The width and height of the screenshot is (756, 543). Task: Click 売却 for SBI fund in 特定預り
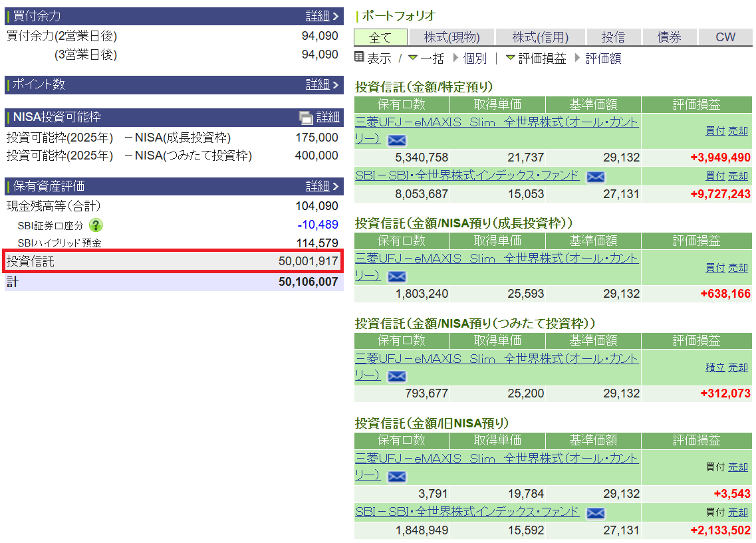click(x=737, y=176)
